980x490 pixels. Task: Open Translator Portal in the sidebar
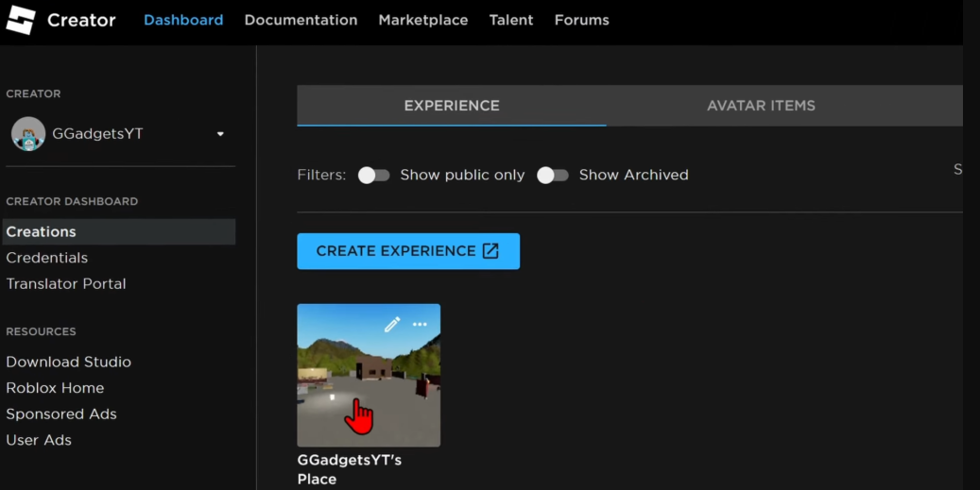pos(65,284)
